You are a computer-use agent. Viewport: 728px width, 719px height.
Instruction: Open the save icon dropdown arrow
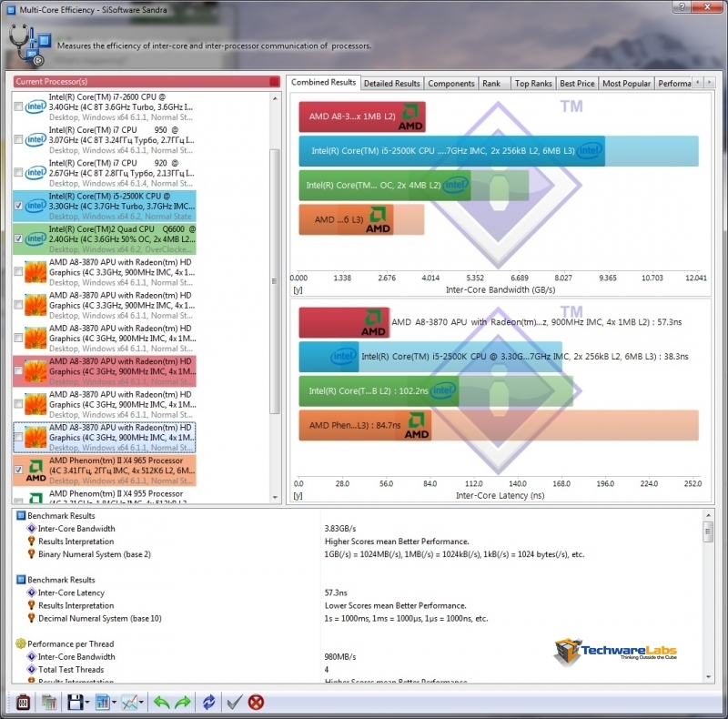[86, 703]
